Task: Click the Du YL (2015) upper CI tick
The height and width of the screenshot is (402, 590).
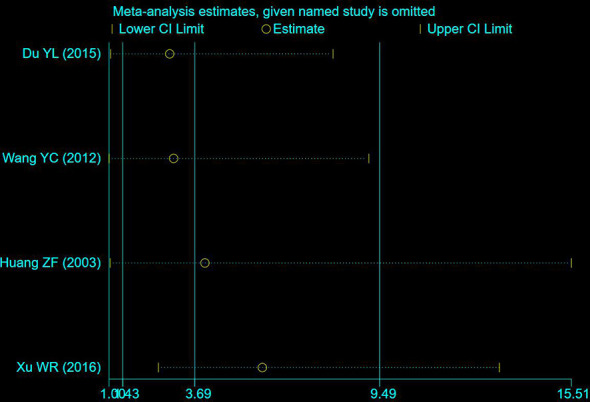Action: 333,54
